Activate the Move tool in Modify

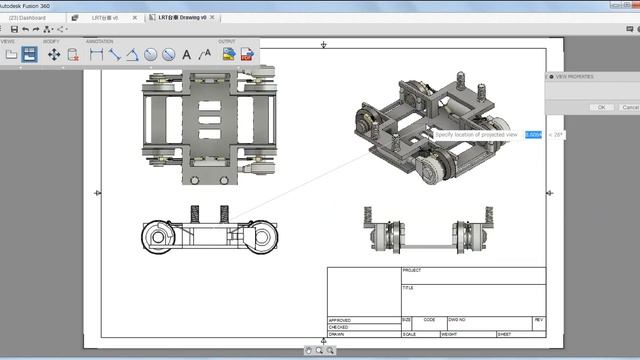54,54
